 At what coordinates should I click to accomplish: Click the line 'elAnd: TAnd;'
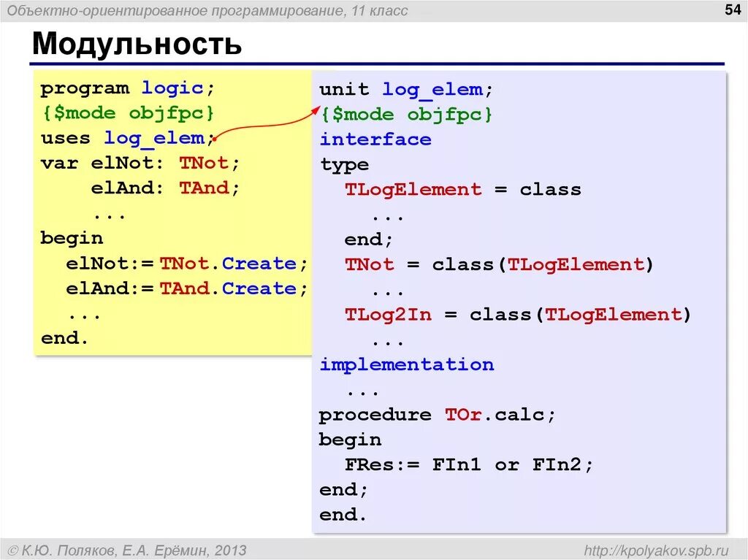[165, 188]
